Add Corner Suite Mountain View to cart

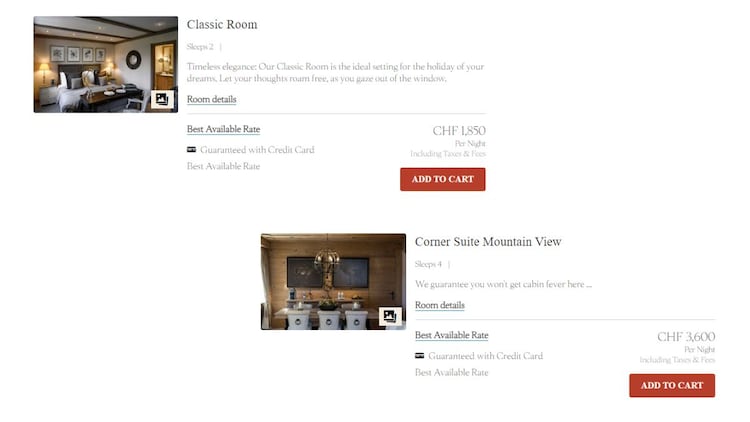tap(672, 386)
